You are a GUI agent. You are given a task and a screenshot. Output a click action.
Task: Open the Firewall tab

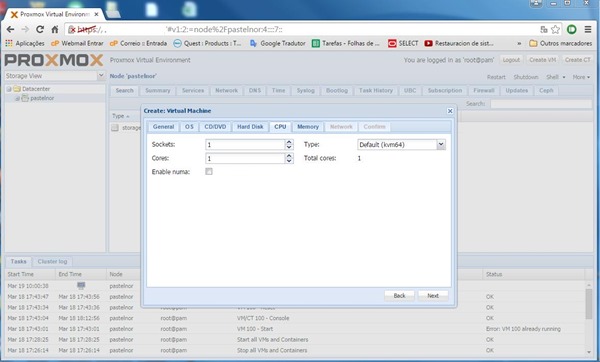click(x=484, y=91)
